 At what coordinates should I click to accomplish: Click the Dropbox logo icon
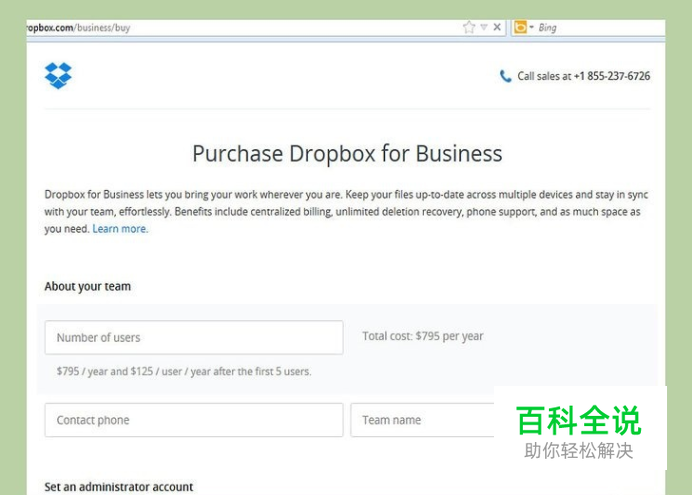[58, 75]
